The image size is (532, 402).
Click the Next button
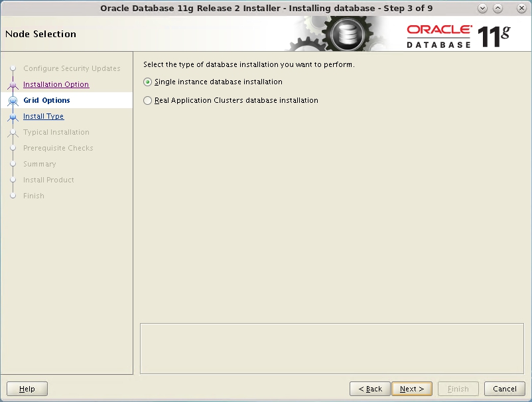coord(412,389)
